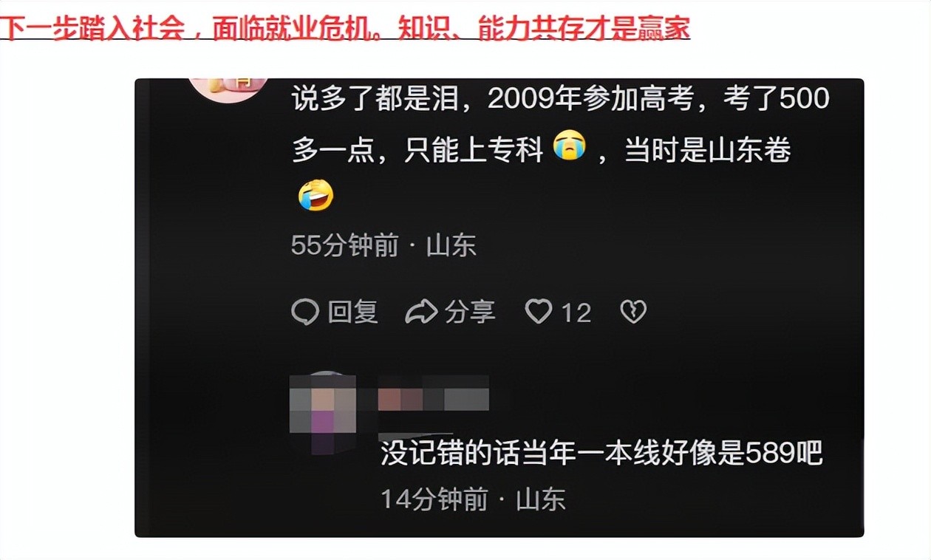Click the speech bubble reply icon
931x560 pixels.
(x=305, y=312)
